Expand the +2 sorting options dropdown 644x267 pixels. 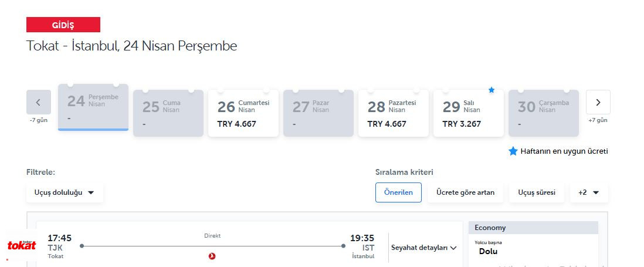click(588, 192)
